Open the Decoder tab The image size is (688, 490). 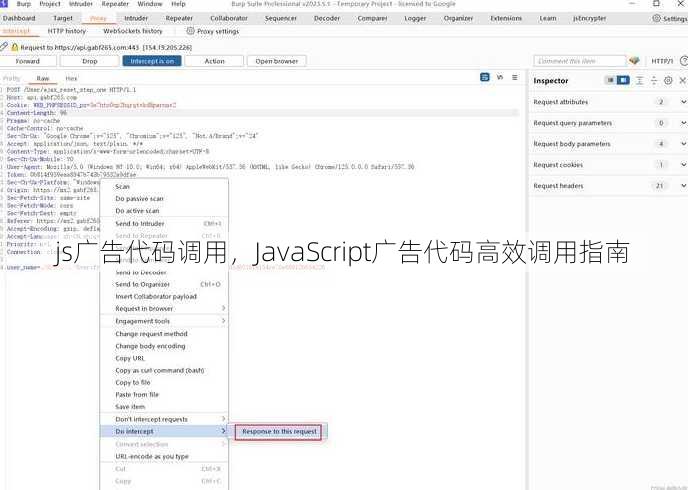(327, 18)
